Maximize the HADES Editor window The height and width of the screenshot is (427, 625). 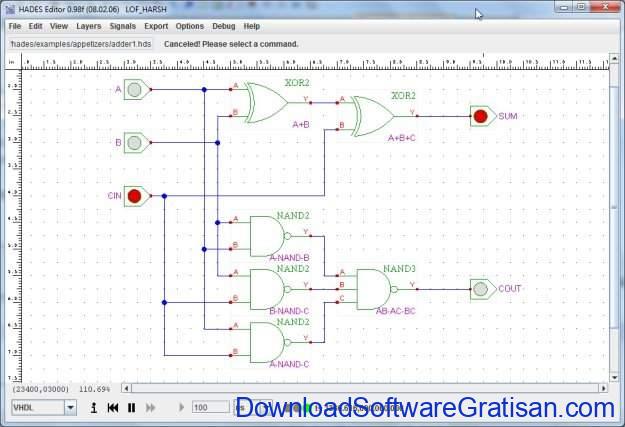[581, 7]
